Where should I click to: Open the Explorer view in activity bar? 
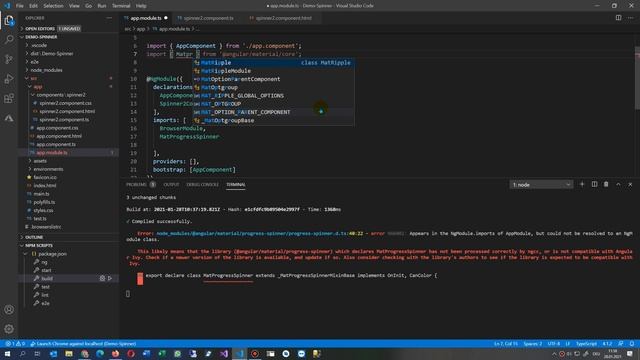[9, 20]
